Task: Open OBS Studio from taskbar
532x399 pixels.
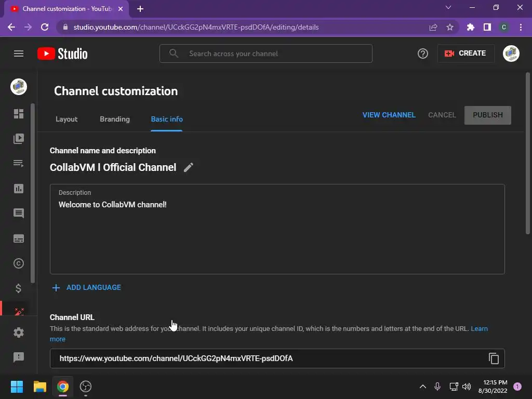Action: tap(86, 387)
